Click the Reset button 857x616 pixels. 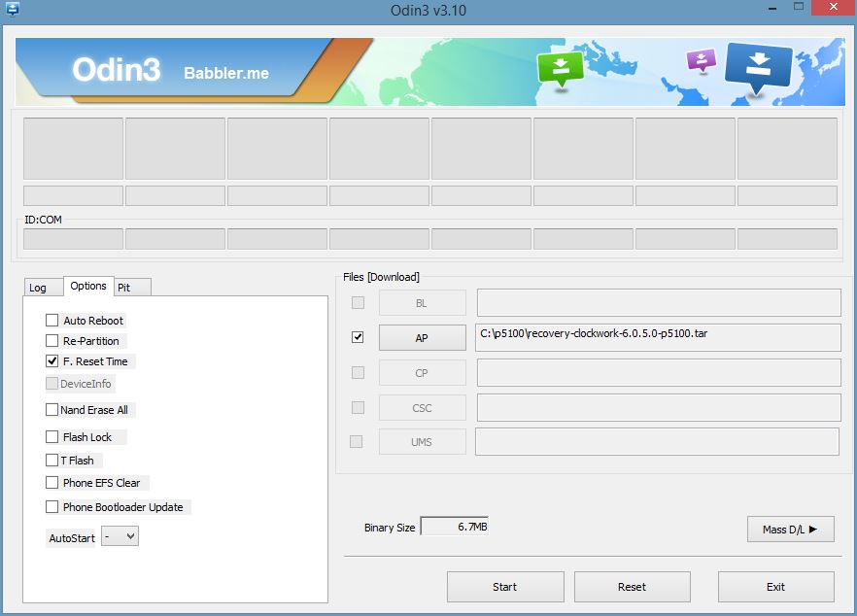[x=632, y=587]
